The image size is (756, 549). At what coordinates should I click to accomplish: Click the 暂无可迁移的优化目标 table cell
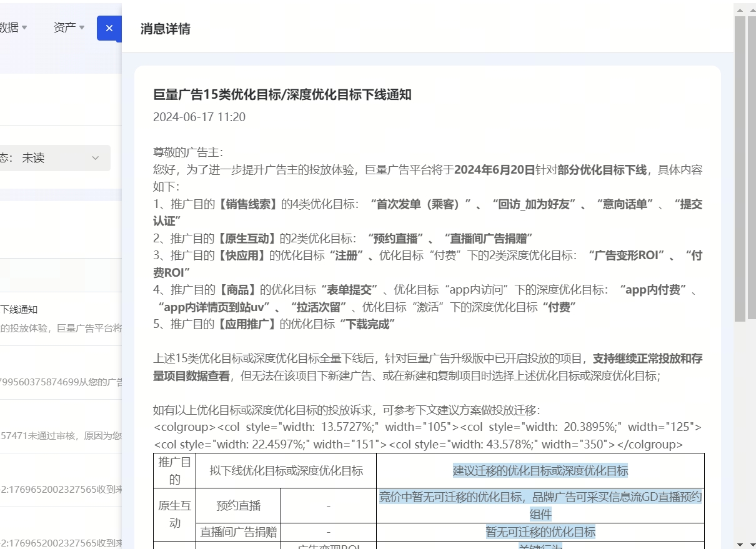pyautogui.click(x=540, y=532)
